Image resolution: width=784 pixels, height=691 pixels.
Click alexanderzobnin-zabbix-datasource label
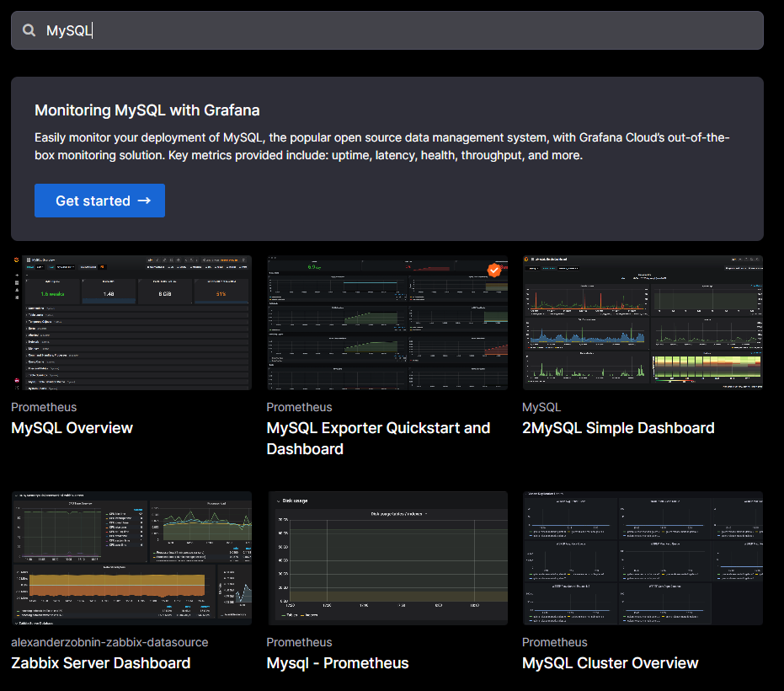[109, 642]
